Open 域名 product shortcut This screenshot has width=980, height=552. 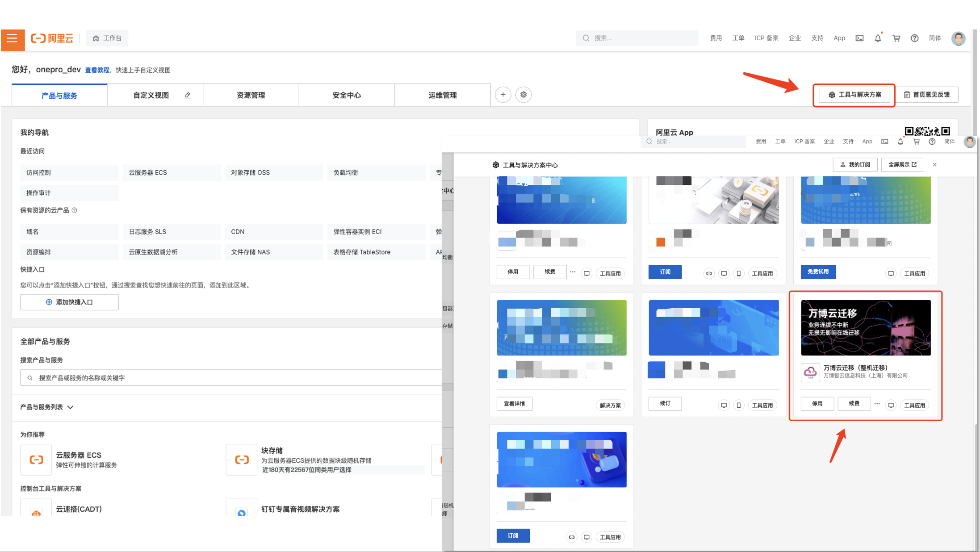(69, 232)
